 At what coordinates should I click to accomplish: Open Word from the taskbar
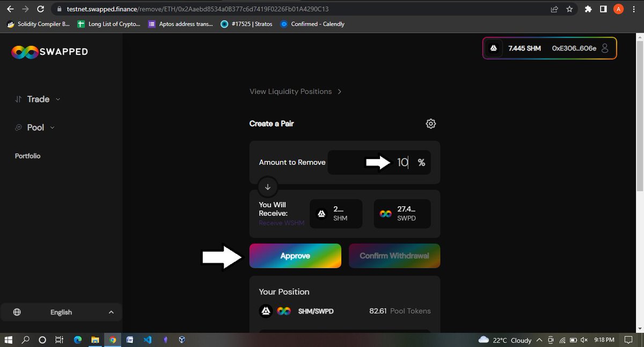point(129,339)
